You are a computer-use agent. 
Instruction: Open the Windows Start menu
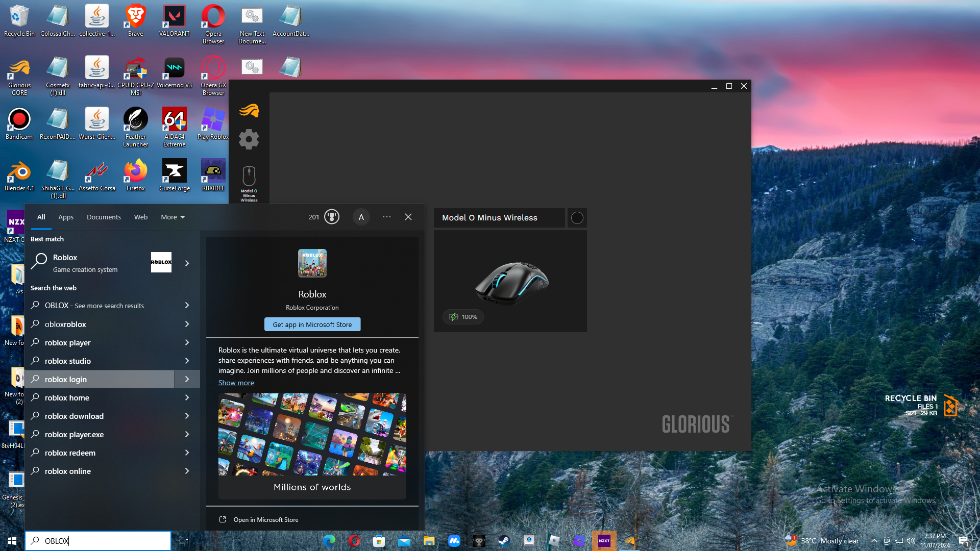(12, 541)
